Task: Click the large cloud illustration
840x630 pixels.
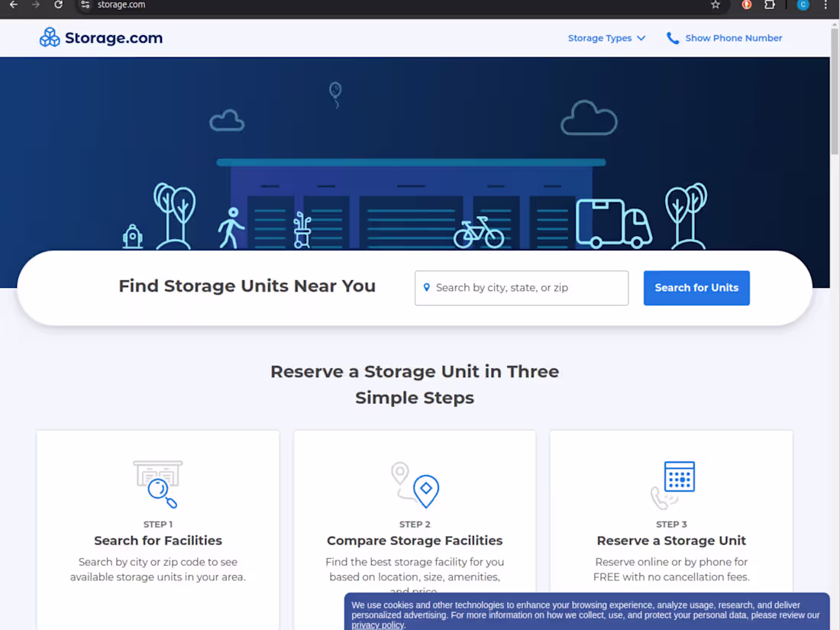Action: pos(589,118)
